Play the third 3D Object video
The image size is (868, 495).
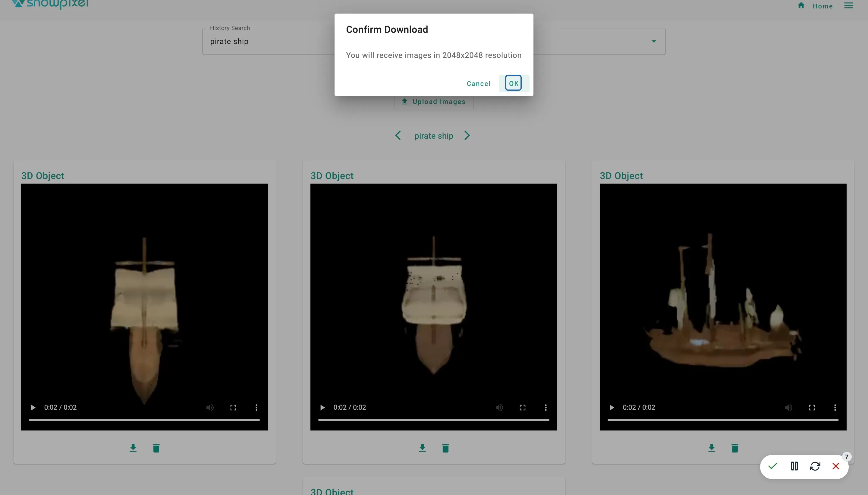pos(612,407)
